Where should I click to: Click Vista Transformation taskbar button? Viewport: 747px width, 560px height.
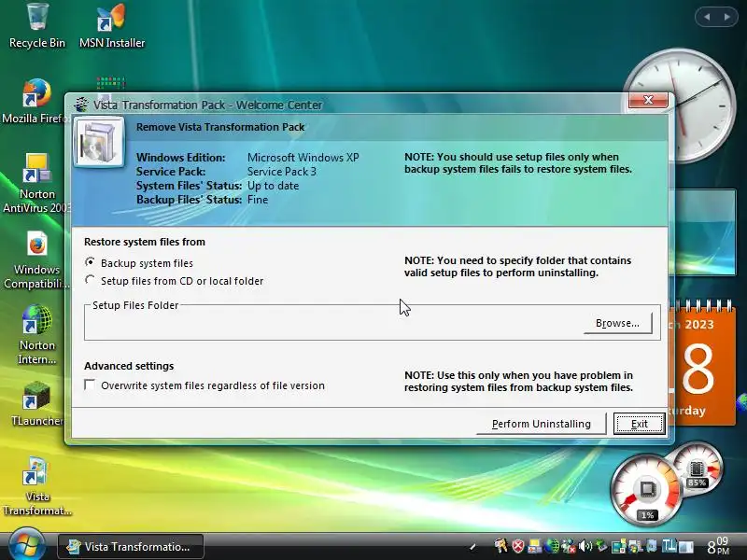[x=131, y=547]
